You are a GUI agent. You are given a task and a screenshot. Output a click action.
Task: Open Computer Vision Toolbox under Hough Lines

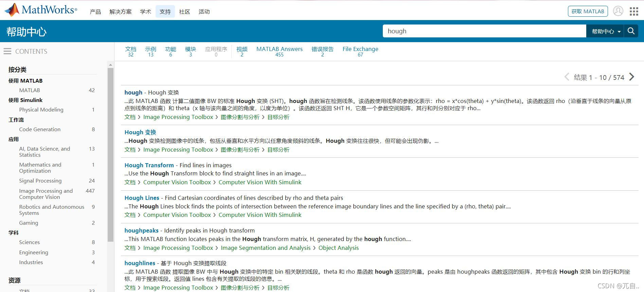pos(177,215)
